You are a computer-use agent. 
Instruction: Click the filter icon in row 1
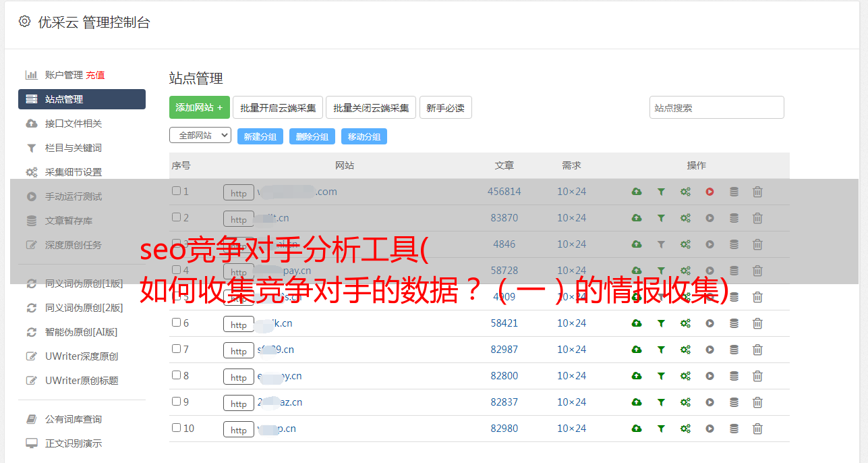pos(661,192)
